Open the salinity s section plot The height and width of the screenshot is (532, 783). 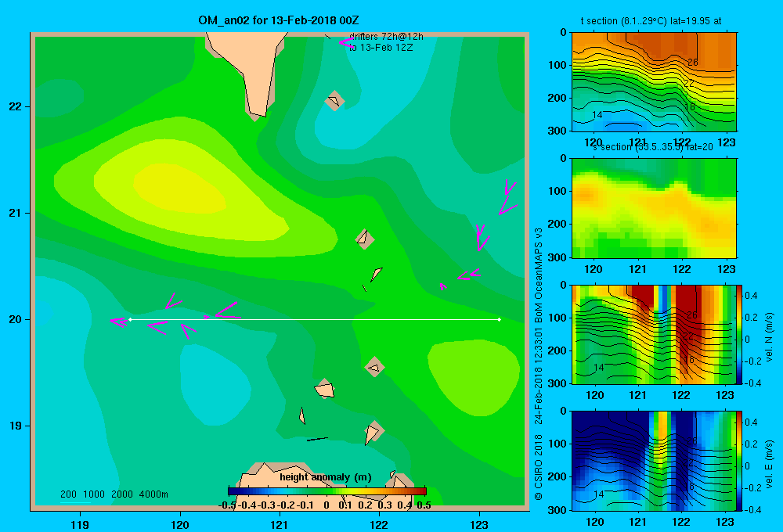[x=654, y=208]
